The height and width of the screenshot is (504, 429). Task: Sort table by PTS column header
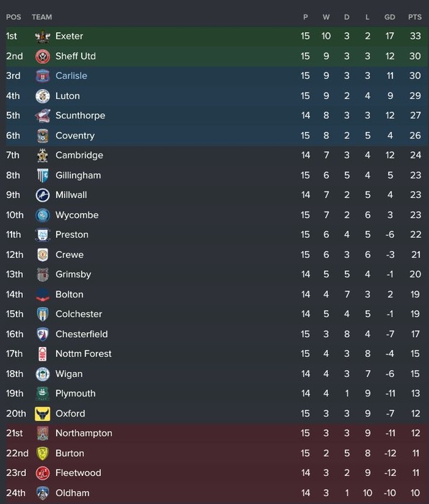point(415,17)
